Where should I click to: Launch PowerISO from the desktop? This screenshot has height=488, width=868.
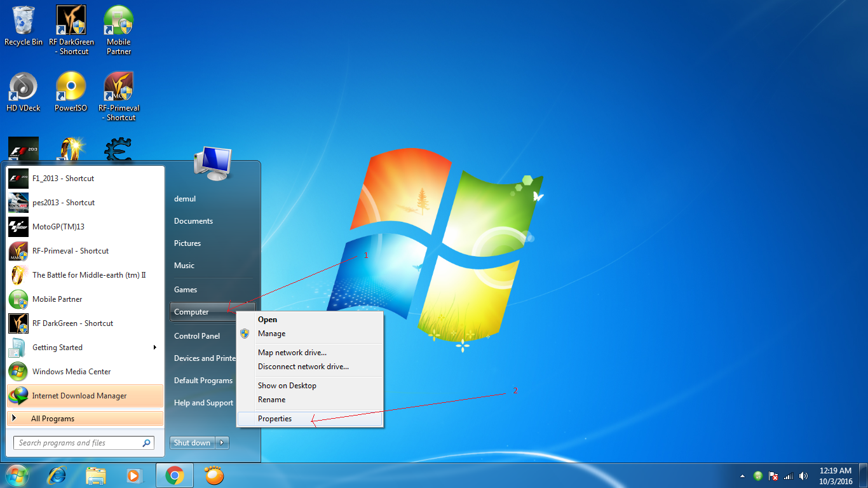(71, 92)
